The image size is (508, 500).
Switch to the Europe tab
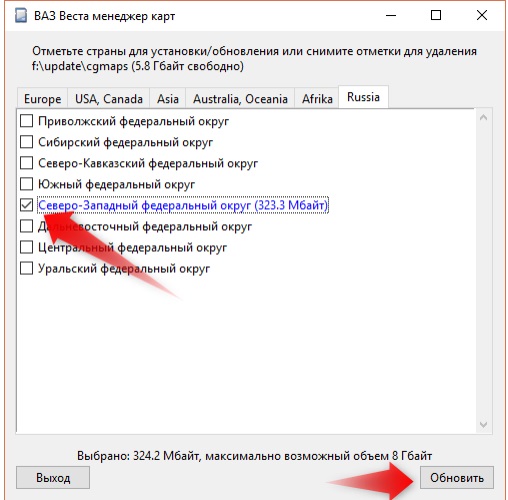(x=42, y=99)
